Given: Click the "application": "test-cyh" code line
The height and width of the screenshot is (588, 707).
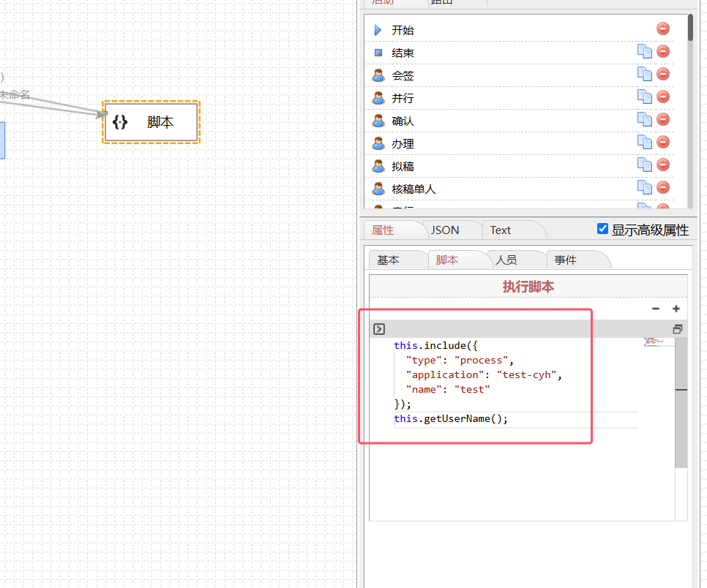Looking at the screenshot, I should [484, 375].
